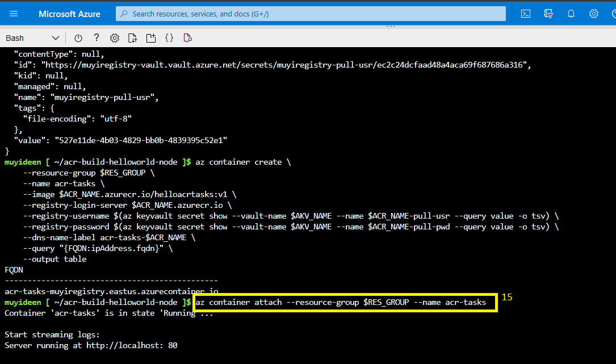Click the '"file-encoding": "utf-8"' line
The width and height of the screenshot is (616, 364).
click(x=77, y=119)
